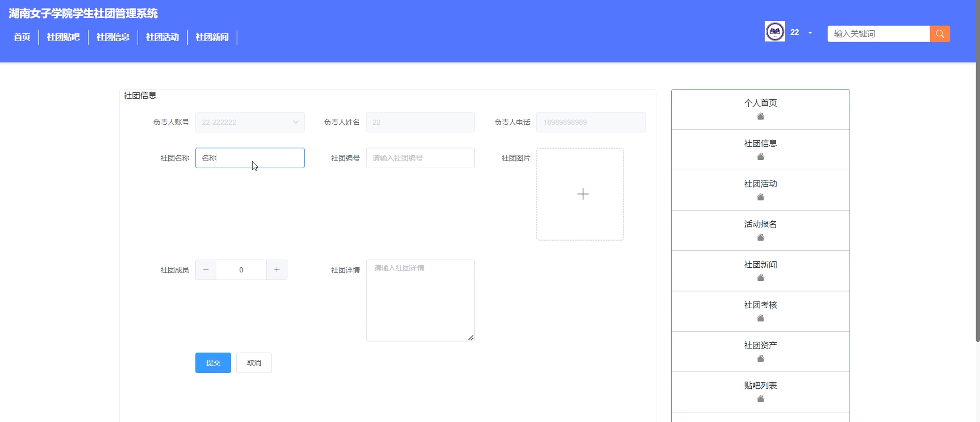Click the user avatar logo image
This screenshot has width=980, height=422.
click(775, 32)
